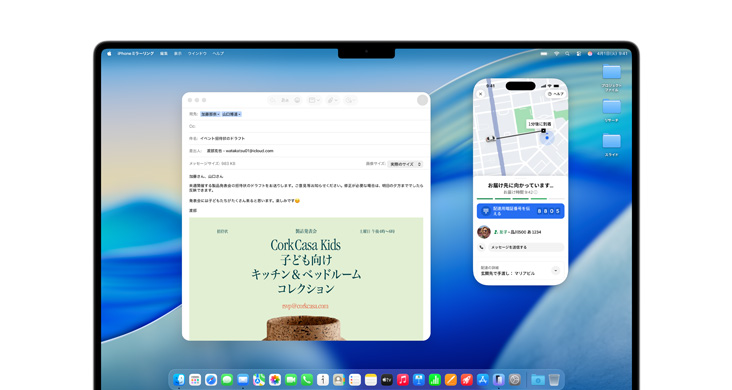Expand the delivery details chevron on iPhone
The image size is (732, 390).
(556, 270)
